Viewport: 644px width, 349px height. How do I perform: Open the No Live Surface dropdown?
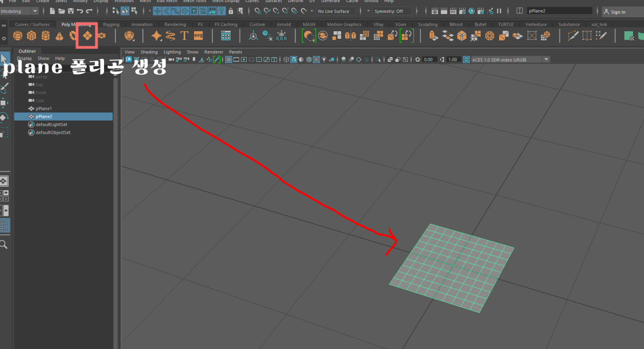[x=336, y=11]
